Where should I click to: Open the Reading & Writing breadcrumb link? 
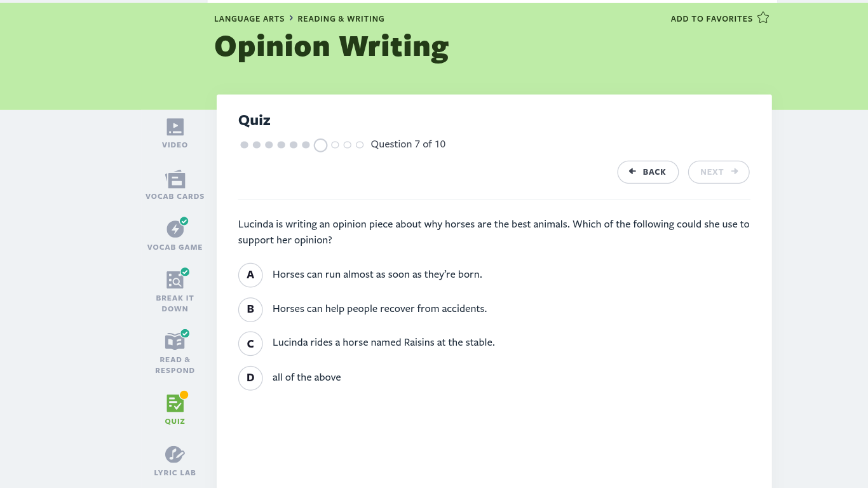coord(341,19)
